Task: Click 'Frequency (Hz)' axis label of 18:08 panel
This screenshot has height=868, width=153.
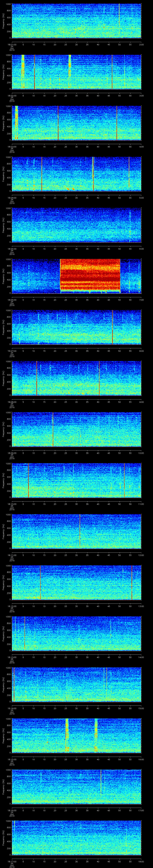Action: coord(3,378)
